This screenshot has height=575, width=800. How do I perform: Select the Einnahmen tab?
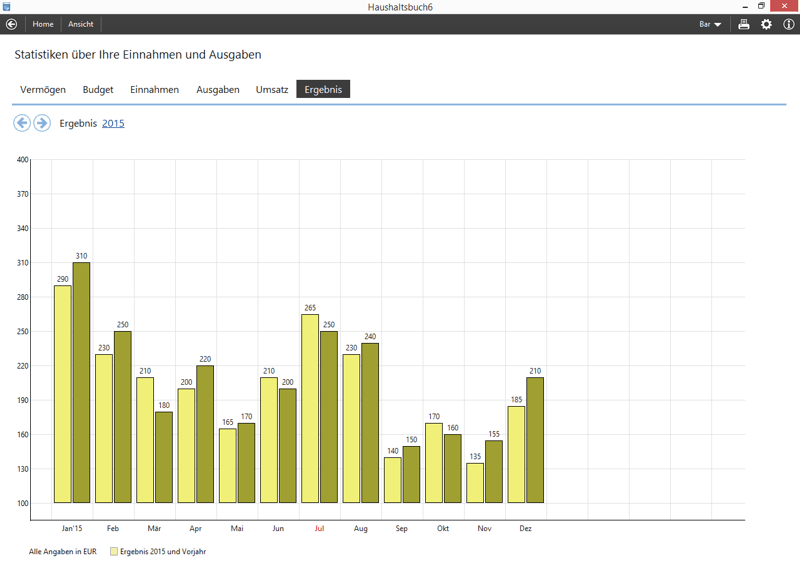(154, 89)
